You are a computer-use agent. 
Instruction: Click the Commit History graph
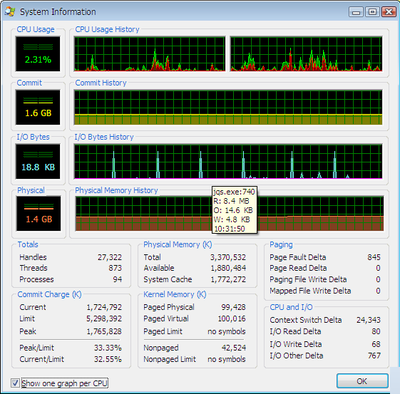click(228, 107)
